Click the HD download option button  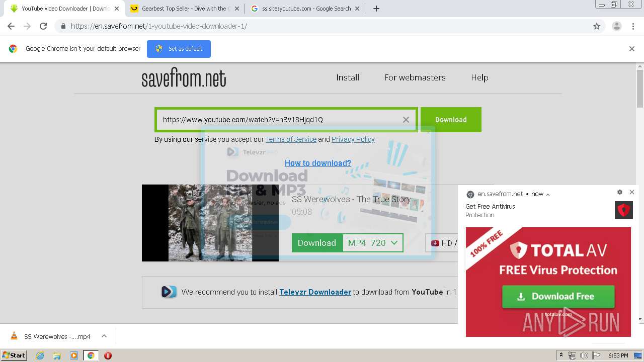(x=442, y=243)
